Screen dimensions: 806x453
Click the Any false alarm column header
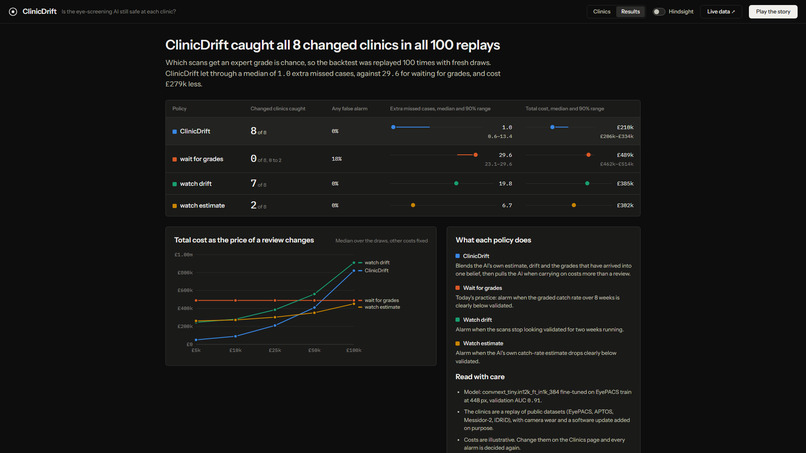[349, 109]
